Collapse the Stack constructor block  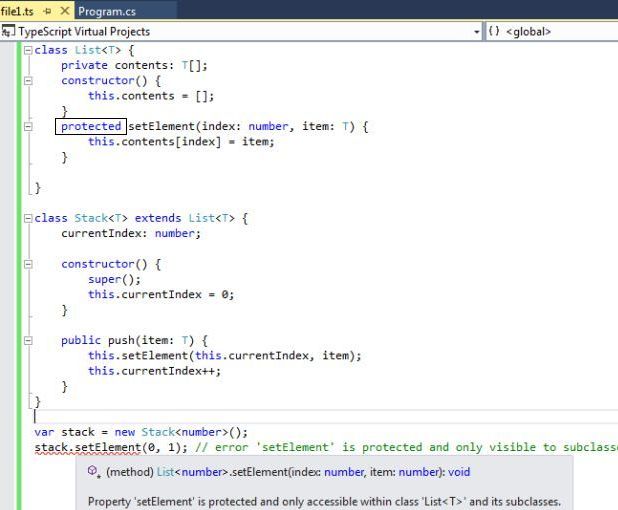point(28,264)
